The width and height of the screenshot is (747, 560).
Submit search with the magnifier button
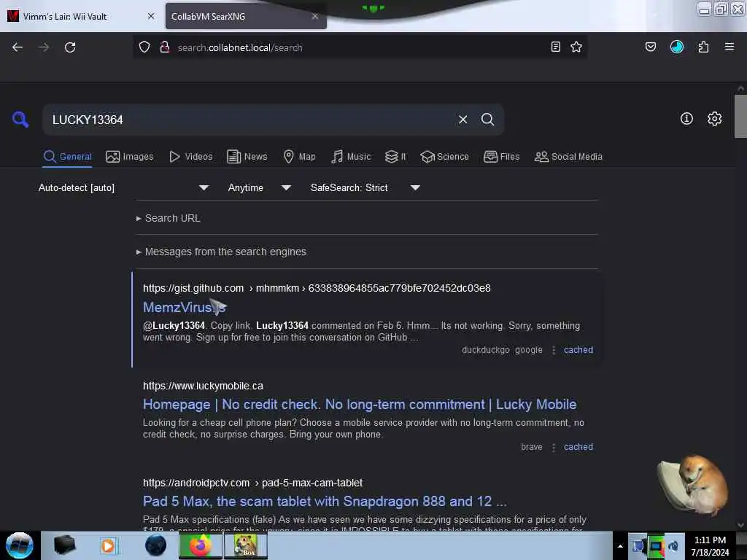(x=487, y=120)
